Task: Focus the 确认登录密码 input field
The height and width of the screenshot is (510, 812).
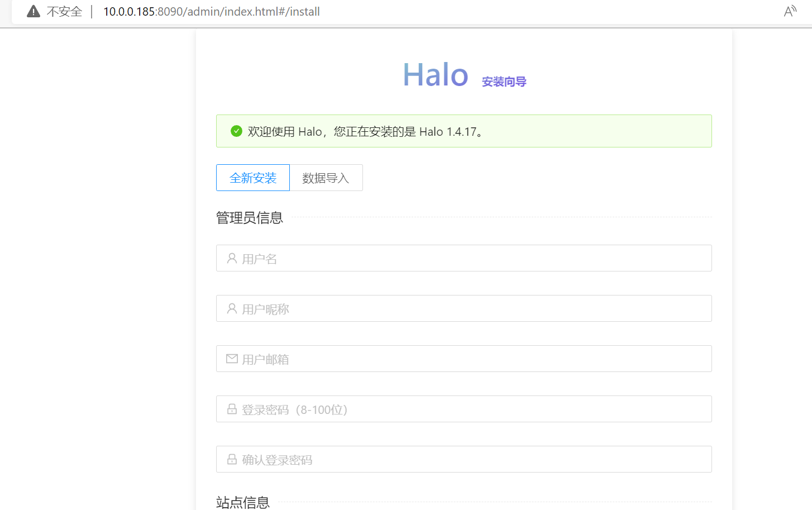Action: (464, 459)
